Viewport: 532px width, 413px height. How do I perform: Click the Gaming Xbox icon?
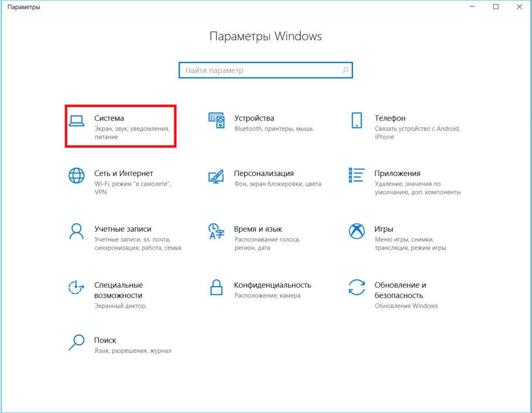click(x=357, y=231)
